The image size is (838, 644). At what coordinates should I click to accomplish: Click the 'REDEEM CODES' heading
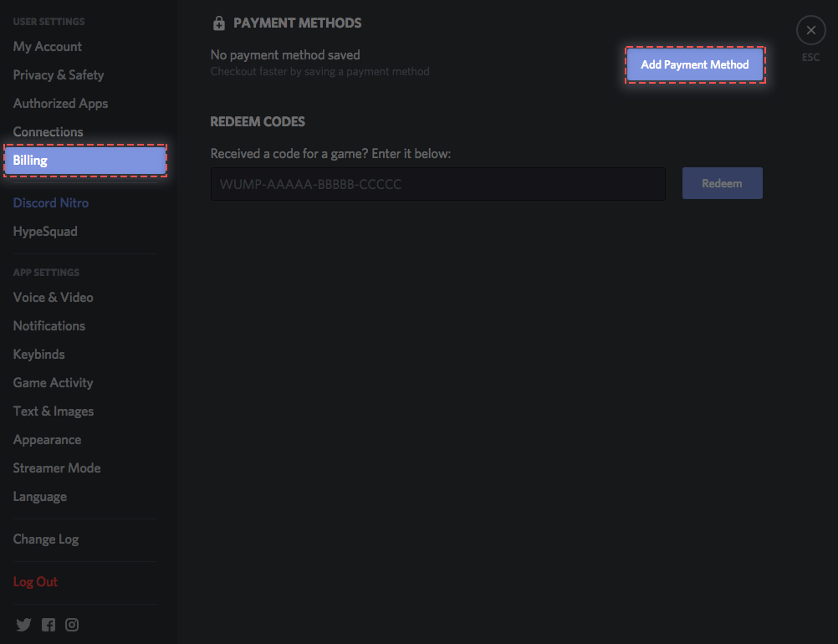(x=258, y=122)
